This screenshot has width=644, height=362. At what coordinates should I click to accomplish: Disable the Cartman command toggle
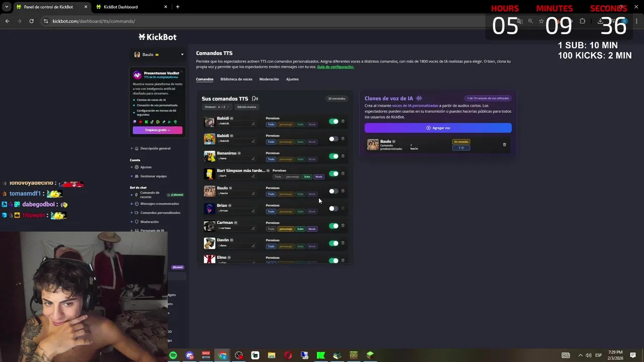tap(334, 226)
